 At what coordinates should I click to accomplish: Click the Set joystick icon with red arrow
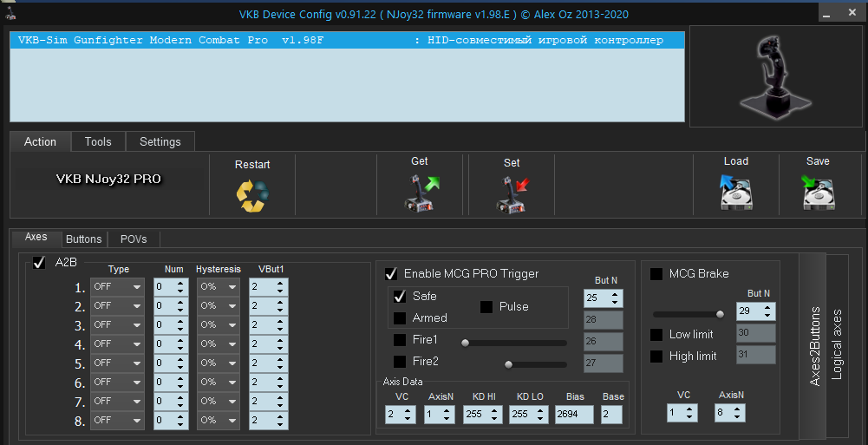[512, 194]
